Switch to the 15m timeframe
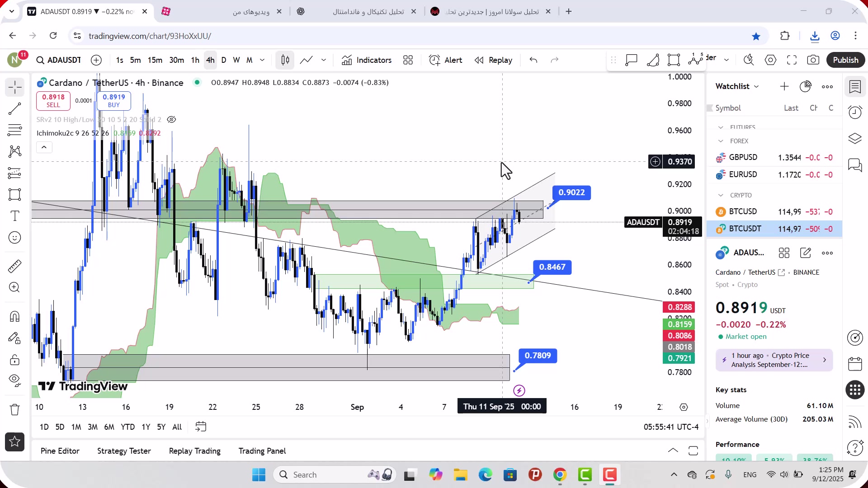This screenshot has height=488, width=868. pos(155,60)
